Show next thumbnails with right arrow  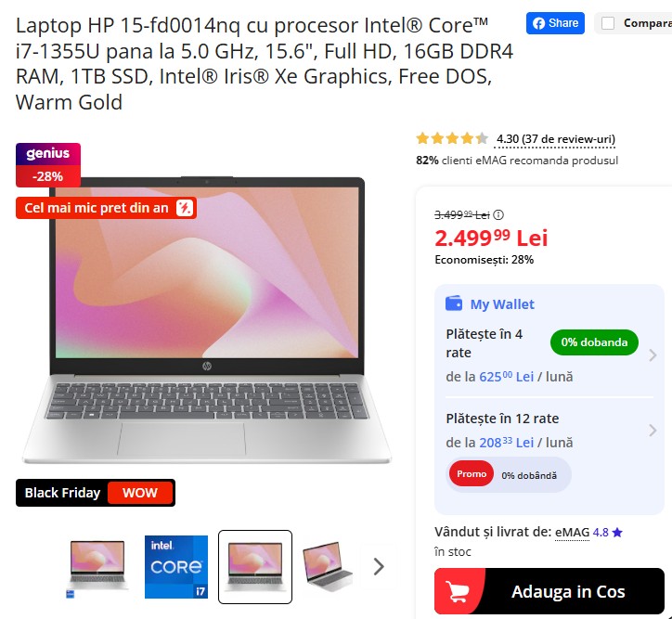(x=379, y=567)
